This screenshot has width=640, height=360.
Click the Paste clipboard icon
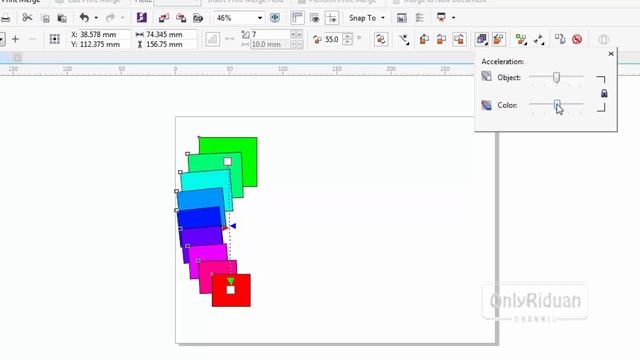(62, 18)
